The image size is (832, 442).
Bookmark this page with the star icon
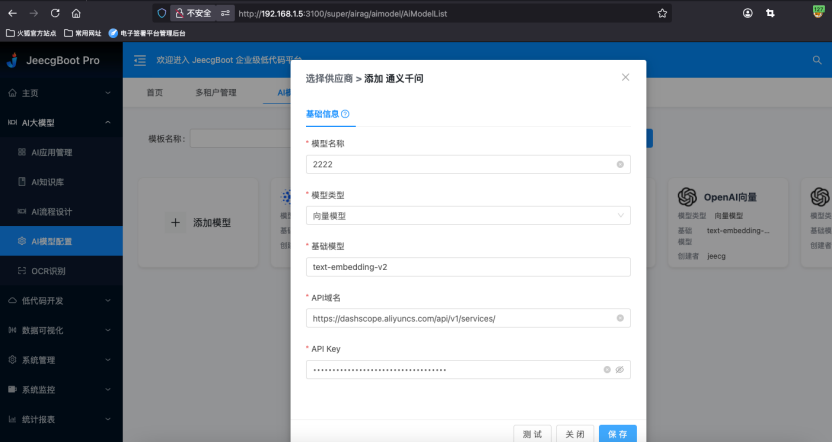(662, 14)
